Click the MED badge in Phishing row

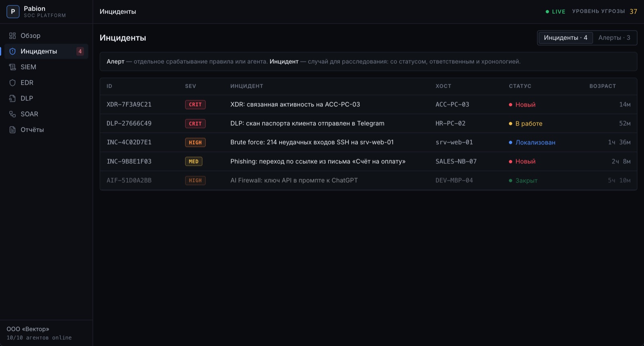tap(194, 161)
